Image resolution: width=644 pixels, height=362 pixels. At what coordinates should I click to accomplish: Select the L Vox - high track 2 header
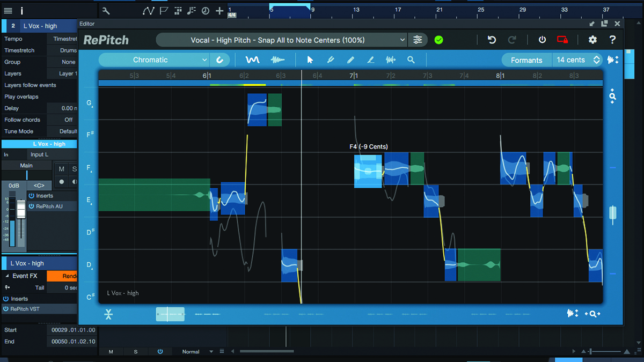(40, 26)
